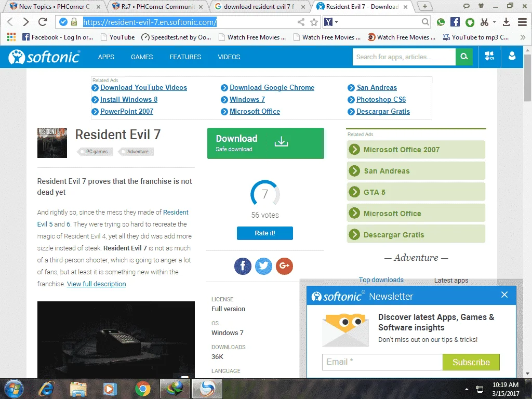Click the browser address bar URL
Image resolution: width=532 pixels, height=399 pixels.
click(150, 22)
